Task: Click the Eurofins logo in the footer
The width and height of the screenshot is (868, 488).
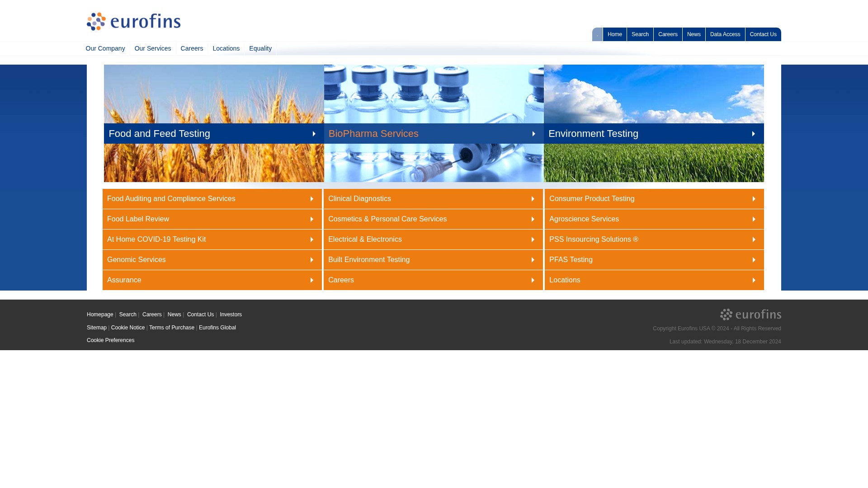Action: (750, 314)
